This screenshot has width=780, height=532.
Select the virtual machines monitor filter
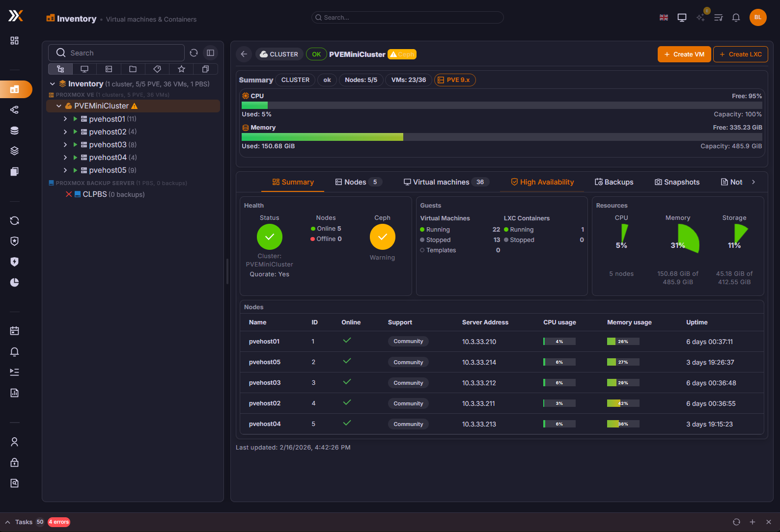pos(84,69)
